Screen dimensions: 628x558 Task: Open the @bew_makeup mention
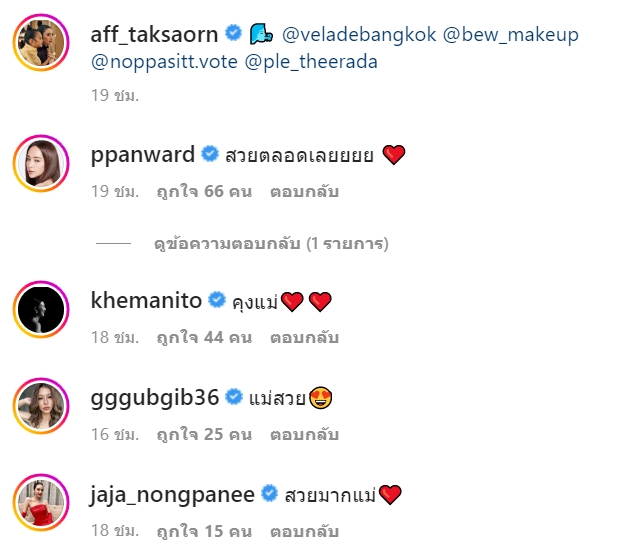(511, 34)
